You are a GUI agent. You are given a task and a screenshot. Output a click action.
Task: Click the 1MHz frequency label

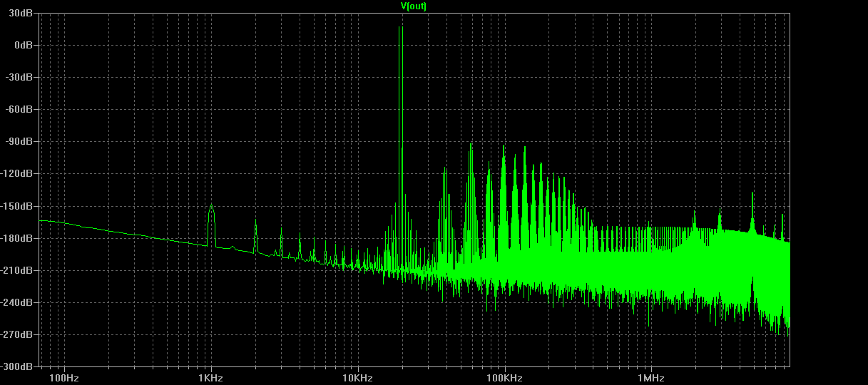tap(651, 377)
